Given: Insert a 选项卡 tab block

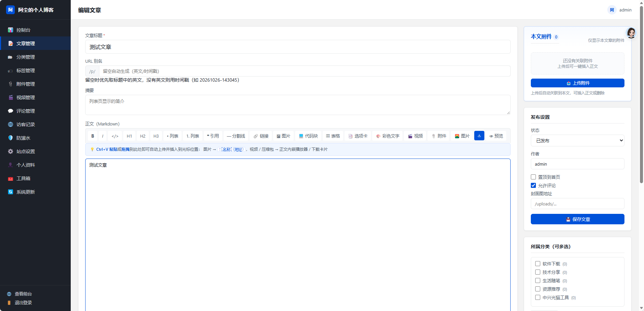Looking at the screenshot, I should 358,136.
